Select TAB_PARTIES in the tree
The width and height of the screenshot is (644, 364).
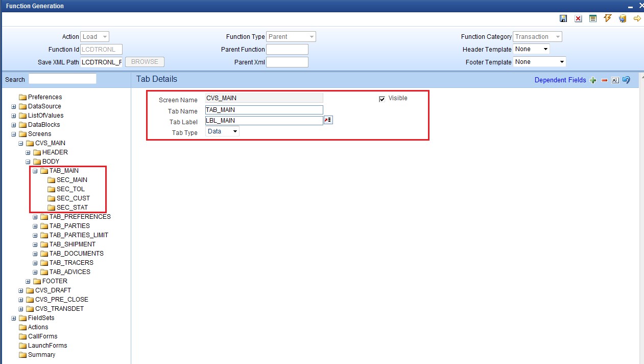(x=69, y=226)
